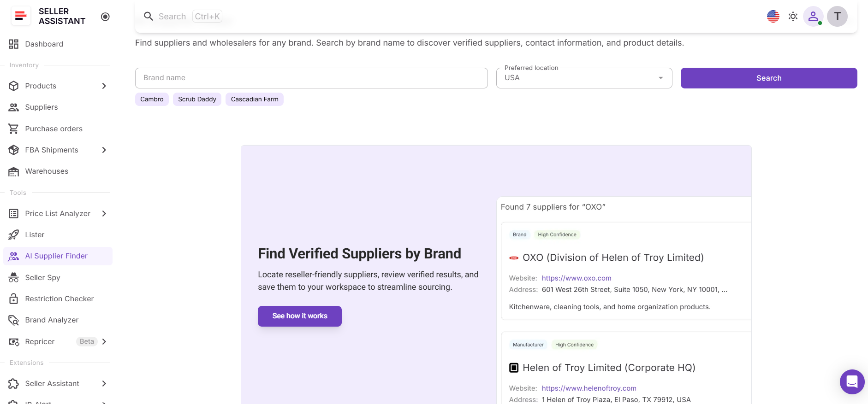Click the Seller Assistant logo icon

(21, 16)
